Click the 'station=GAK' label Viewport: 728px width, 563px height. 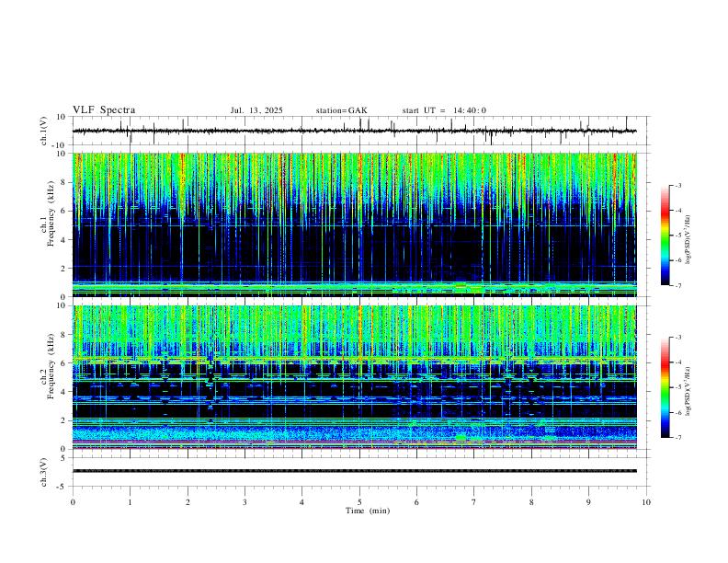pos(341,110)
